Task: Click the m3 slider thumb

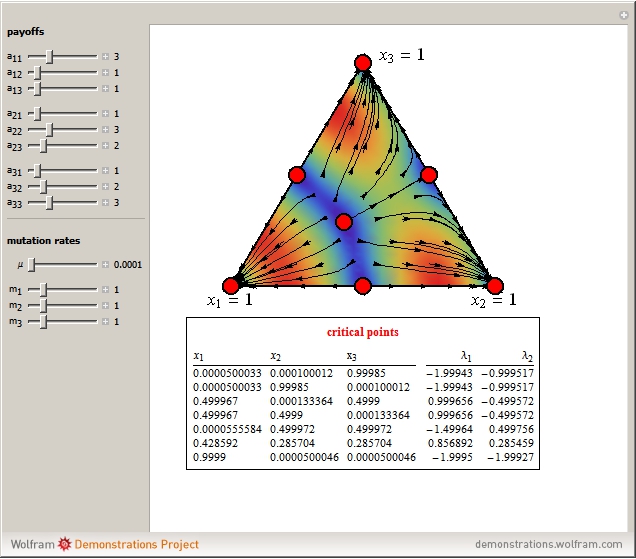Action: (43, 321)
